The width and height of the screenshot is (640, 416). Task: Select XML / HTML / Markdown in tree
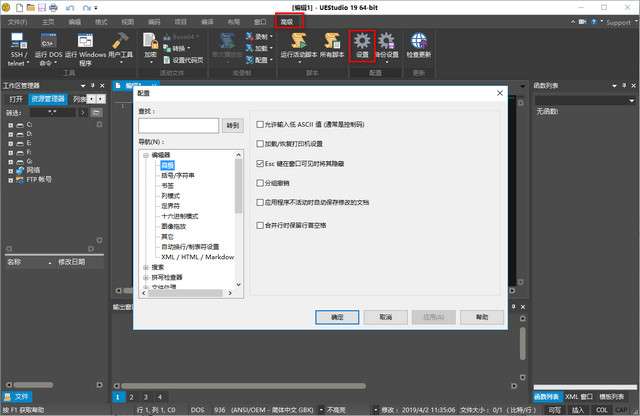tap(198, 257)
